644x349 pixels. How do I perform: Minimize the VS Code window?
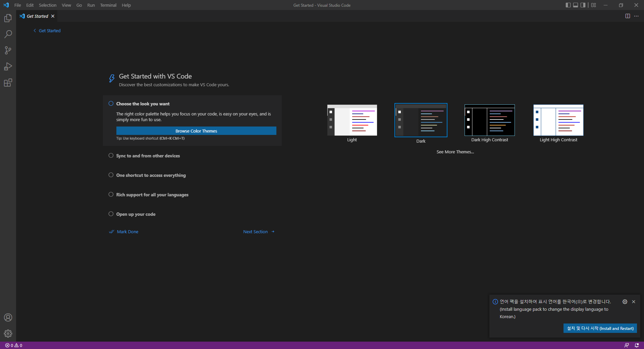tap(605, 5)
